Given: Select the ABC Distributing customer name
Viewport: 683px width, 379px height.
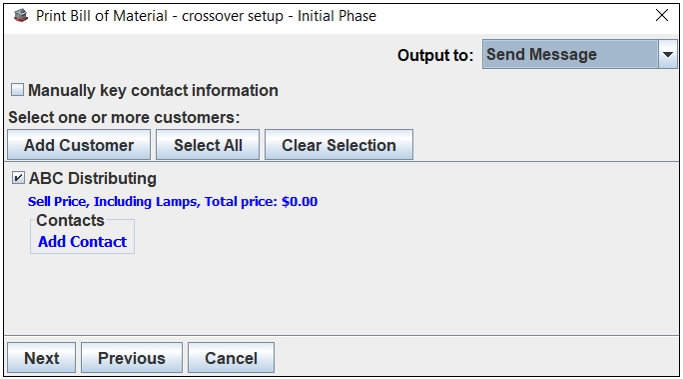Looking at the screenshot, I should [93, 179].
